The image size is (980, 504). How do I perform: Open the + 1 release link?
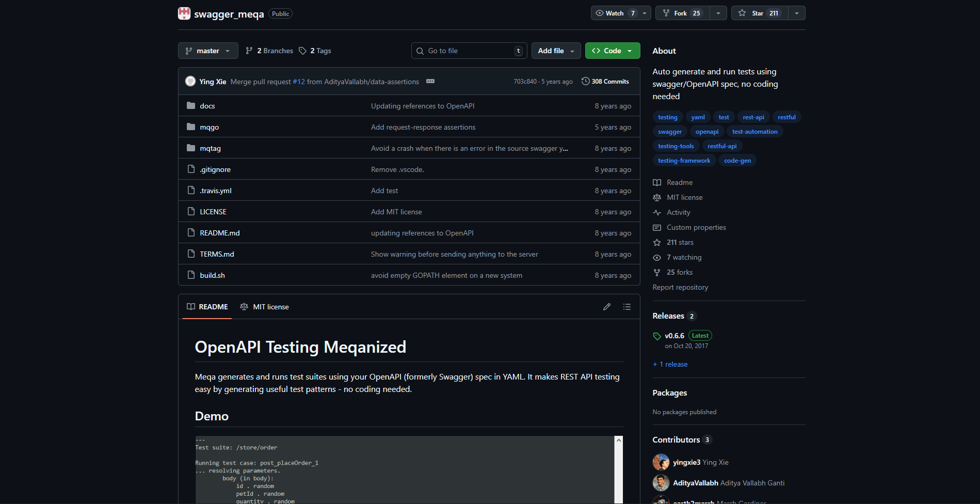(670, 364)
